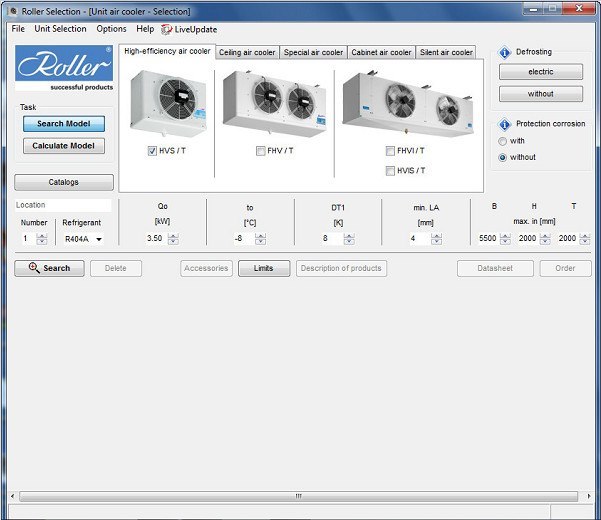This screenshot has height=520, width=601.
Task: Click the Description of products button
Action: coord(341,268)
